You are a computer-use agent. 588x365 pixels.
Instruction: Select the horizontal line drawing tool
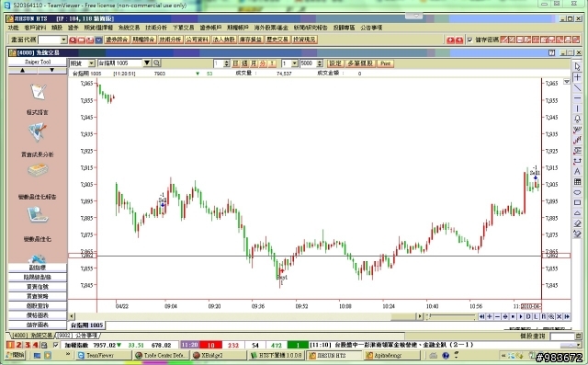(577, 97)
